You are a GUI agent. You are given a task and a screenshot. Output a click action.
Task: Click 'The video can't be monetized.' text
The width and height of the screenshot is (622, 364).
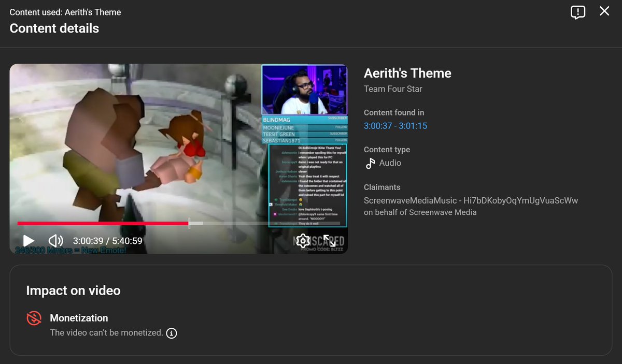(x=106, y=333)
